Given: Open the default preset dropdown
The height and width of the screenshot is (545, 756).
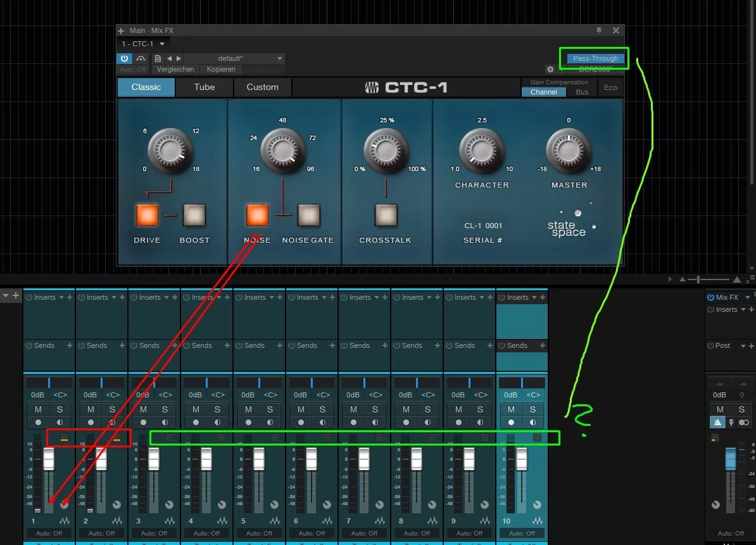Looking at the screenshot, I should 234,58.
